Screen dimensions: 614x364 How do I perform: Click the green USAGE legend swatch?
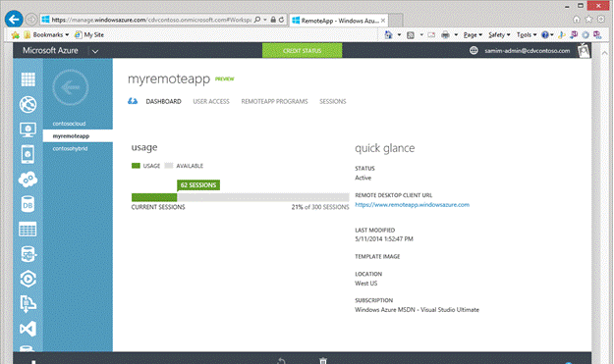[x=136, y=166]
